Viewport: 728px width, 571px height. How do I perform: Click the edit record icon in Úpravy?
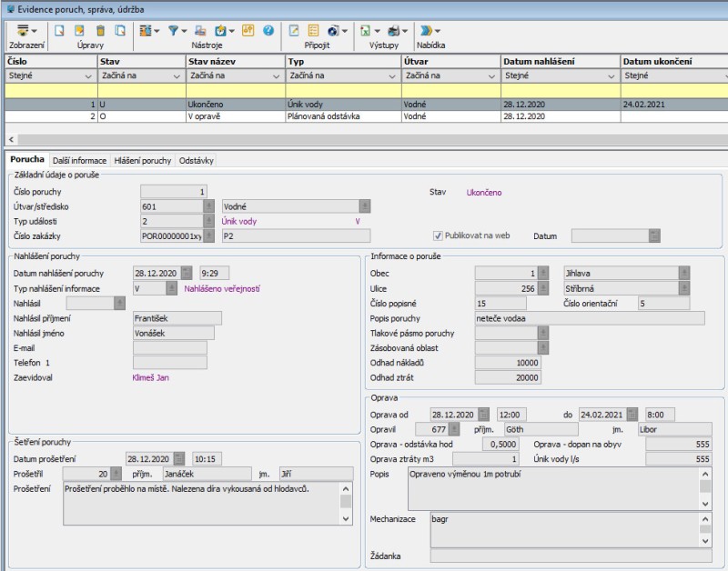click(x=80, y=30)
